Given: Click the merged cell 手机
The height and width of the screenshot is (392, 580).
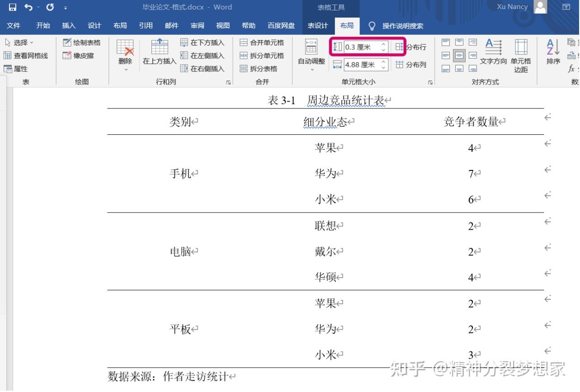Looking at the screenshot, I should [180, 174].
